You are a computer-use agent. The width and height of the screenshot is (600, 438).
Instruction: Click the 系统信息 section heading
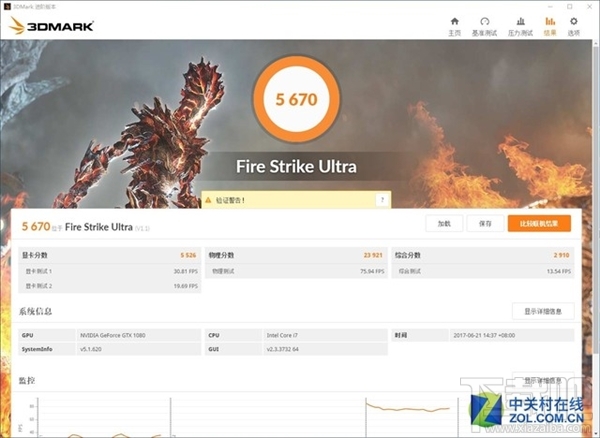pyautogui.click(x=35, y=311)
